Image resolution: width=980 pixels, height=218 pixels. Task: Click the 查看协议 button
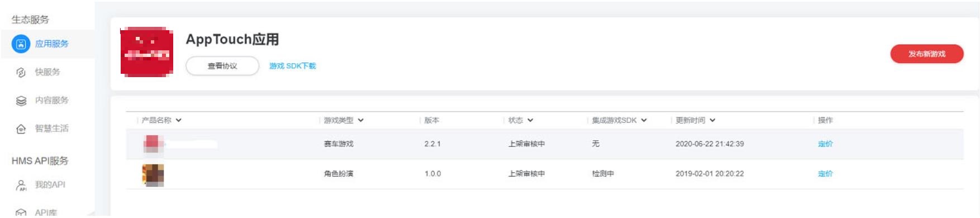[x=222, y=66]
